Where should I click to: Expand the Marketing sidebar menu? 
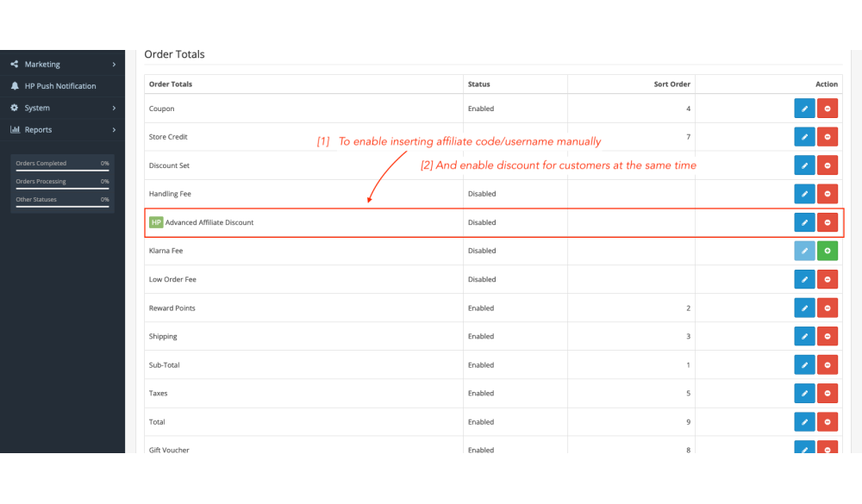click(x=113, y=65)
